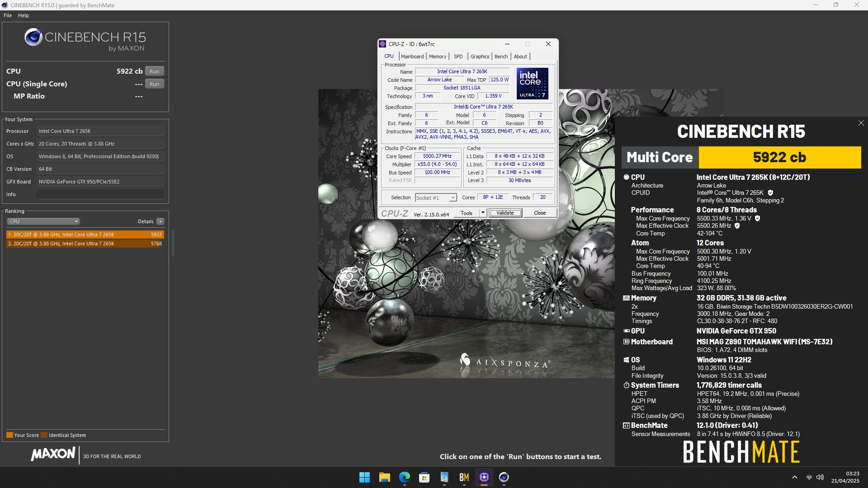Click the ranking panel resize grip
The width and height of the screenshot is (868, 488).
point(173,243)
